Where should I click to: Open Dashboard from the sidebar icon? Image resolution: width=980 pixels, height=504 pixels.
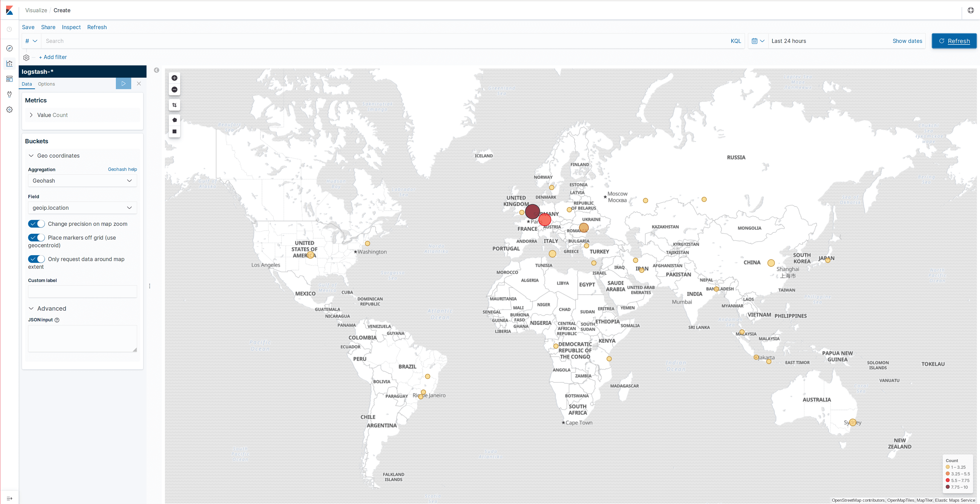pyautogui.click(x=9, y=79)
